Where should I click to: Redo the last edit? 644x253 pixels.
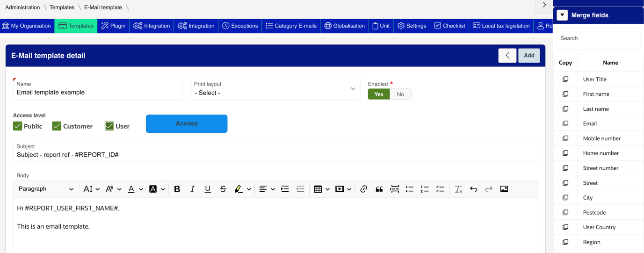pos(489,189)
